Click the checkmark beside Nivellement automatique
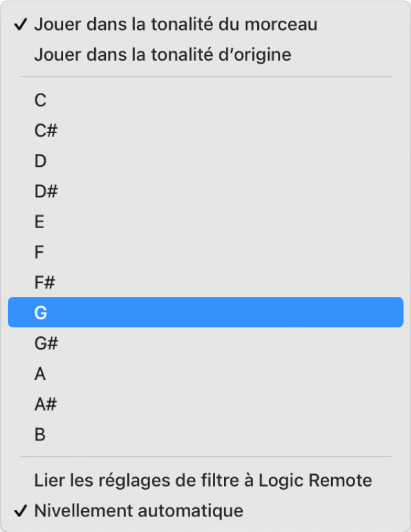Screen dimensions: 411x532 [x=21, y=511]
